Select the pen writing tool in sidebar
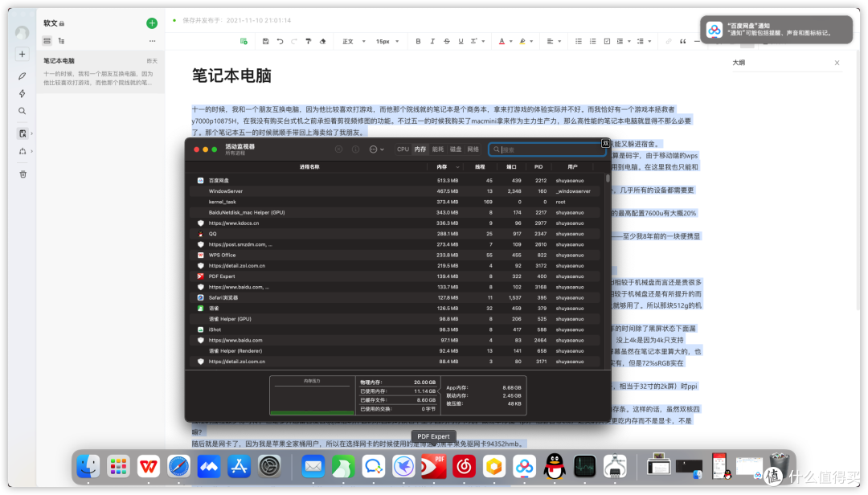The height and width of the screenshot is (495, 868). pyautogui.click(x=22, y=76)
